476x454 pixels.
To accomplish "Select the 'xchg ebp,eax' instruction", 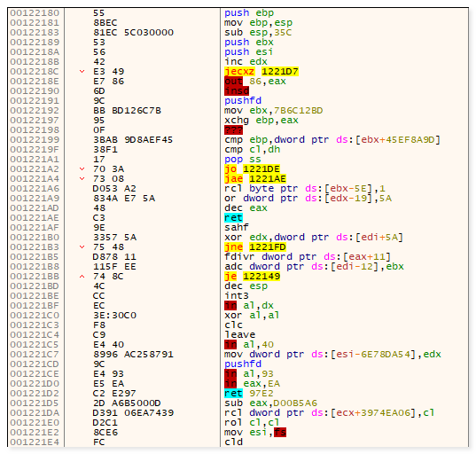I will point(261,121).
